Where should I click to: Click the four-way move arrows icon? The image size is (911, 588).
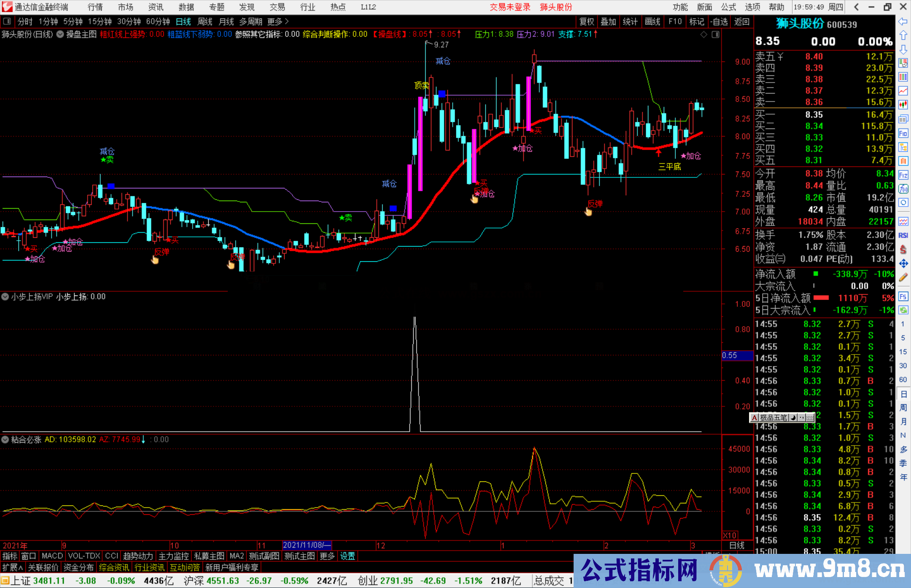click(x=903, y=263)
